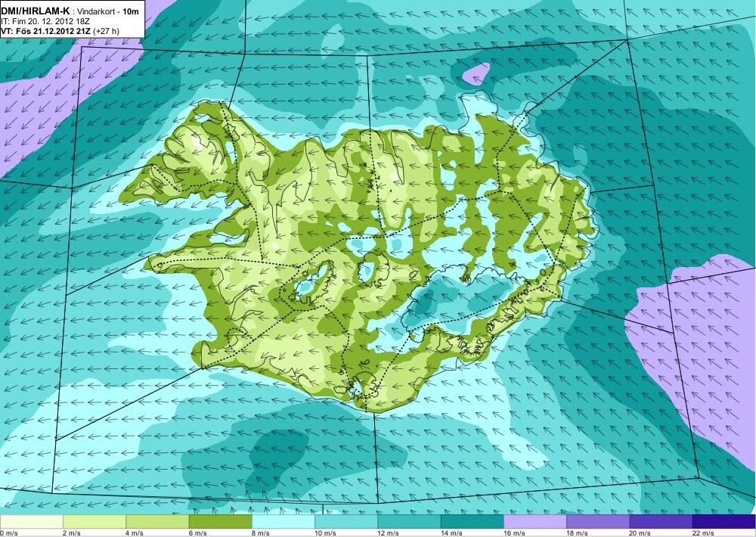The width and height of the screenshot is (756, 537).
Task: Click the "6 m/s" legend label
Action: 198,533
